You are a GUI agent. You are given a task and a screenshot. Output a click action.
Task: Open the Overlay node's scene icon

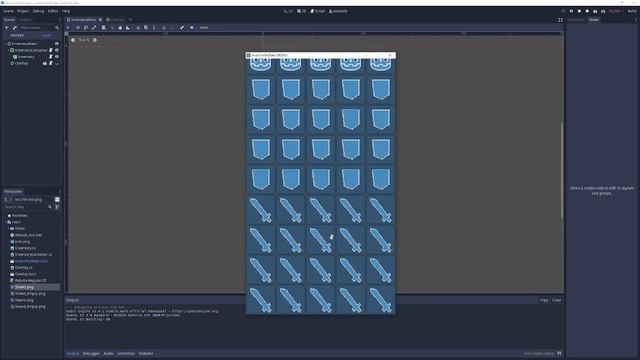pyautogui.click(x=44, y=63)
